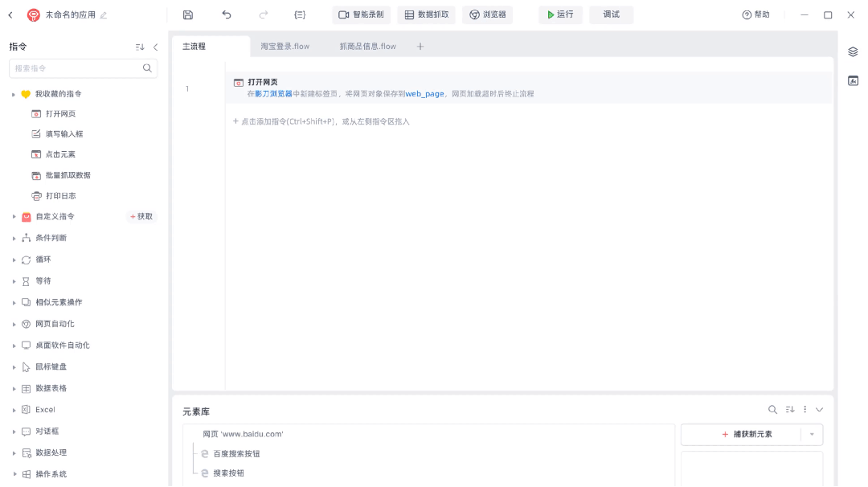Image resolution: width=868 pixels, height=487 pixels.
Task: Expand the 循环 category
Action: click(x=14, y=260)
